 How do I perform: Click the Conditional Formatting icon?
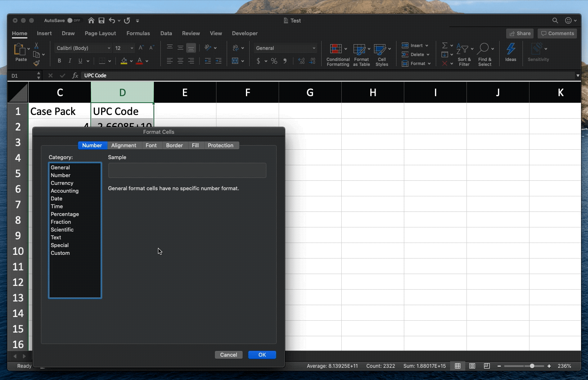336,49
